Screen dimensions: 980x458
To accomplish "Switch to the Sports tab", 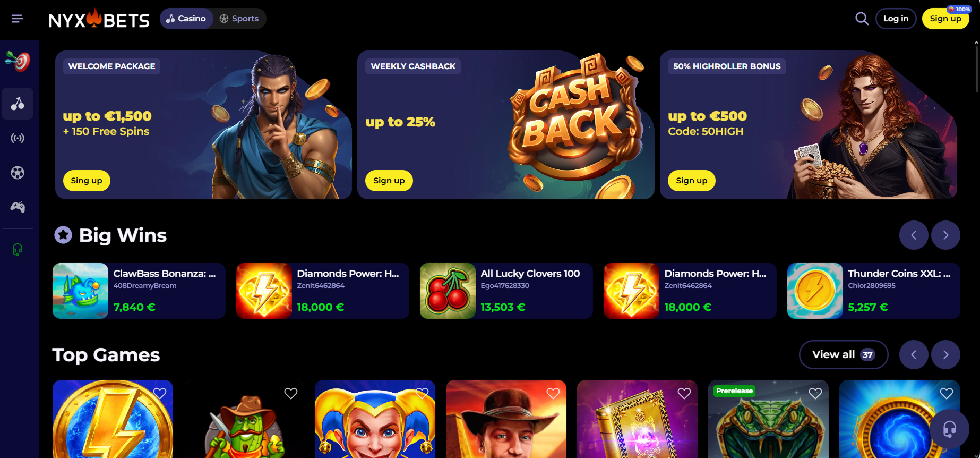I will click(239, 19).
